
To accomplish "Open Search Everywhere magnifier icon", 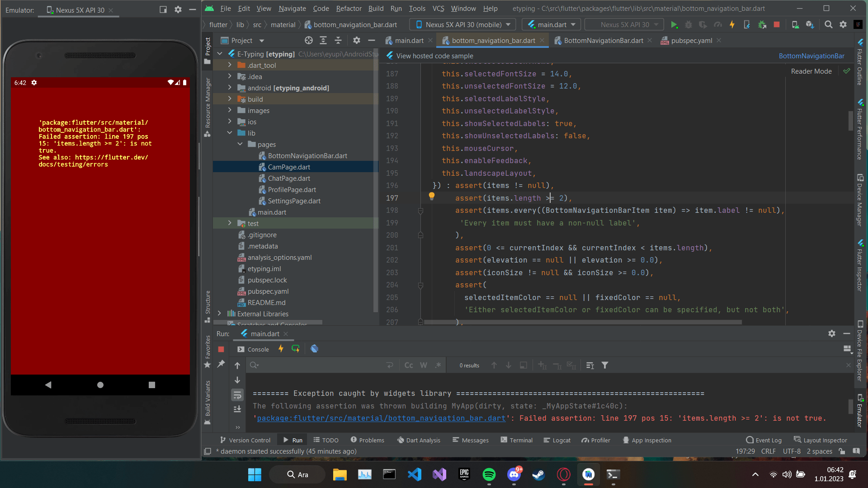I will click(829, 25).
